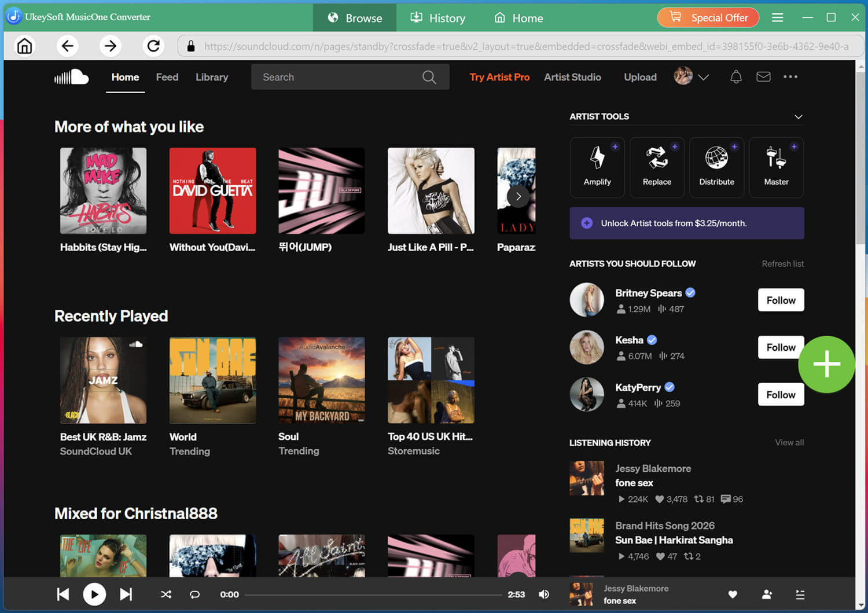
Task: Open the Distribute artist tool
Action: [x=716, y=167]
